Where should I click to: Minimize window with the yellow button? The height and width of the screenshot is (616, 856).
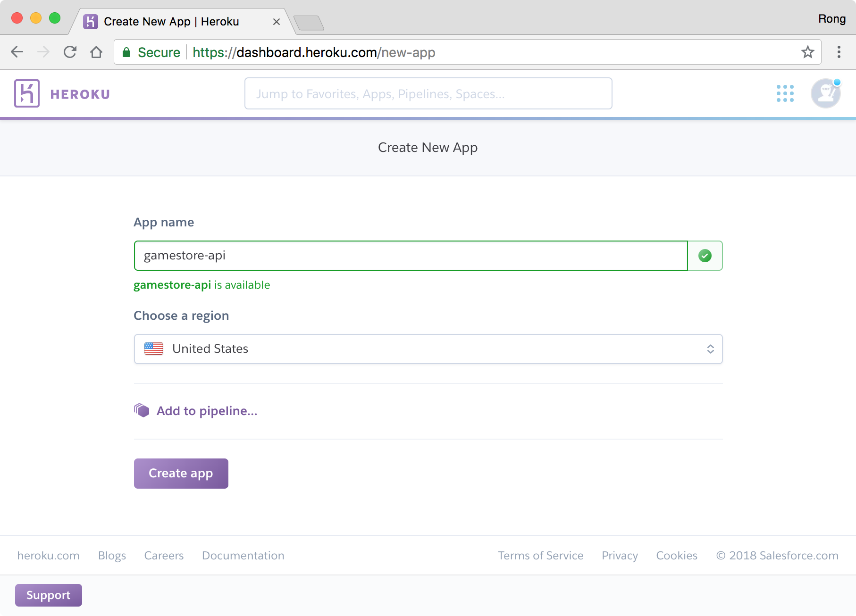tap(36, 18)
